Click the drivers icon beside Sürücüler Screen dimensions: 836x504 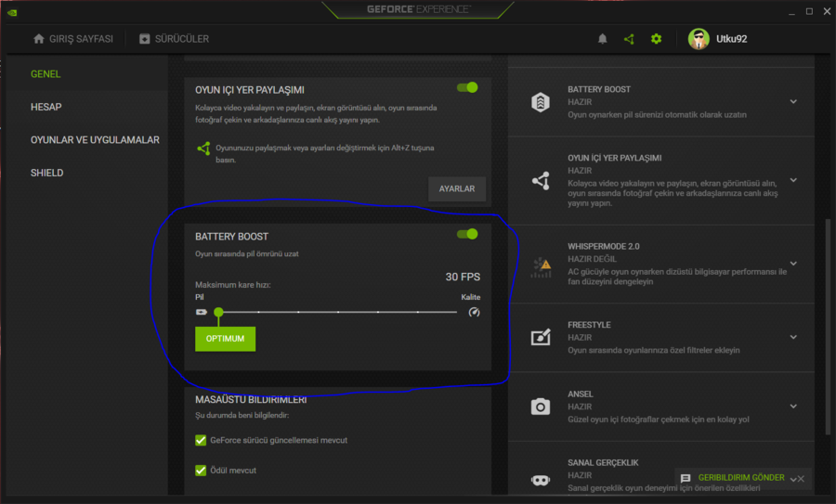pyautogui.click(x=145, y=39)
